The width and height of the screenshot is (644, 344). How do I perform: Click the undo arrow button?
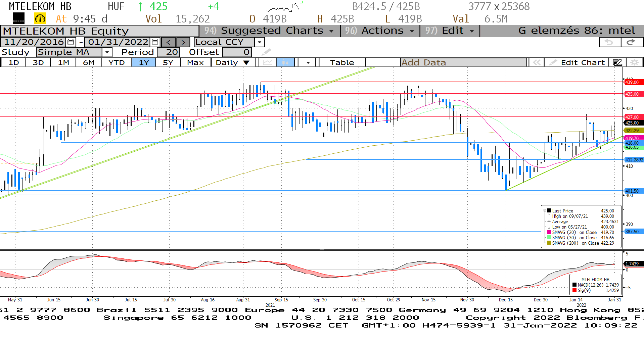click(609, 42)
